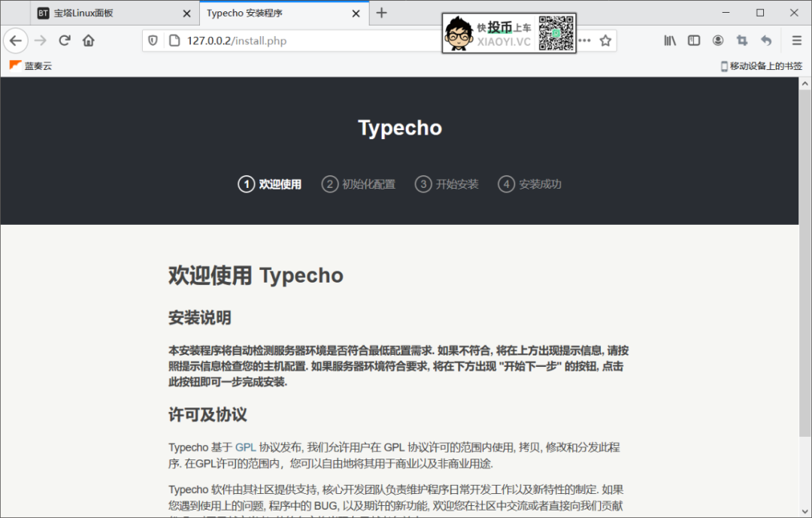
Task: Open the GPL license link
Action: [x=245, y=447]
